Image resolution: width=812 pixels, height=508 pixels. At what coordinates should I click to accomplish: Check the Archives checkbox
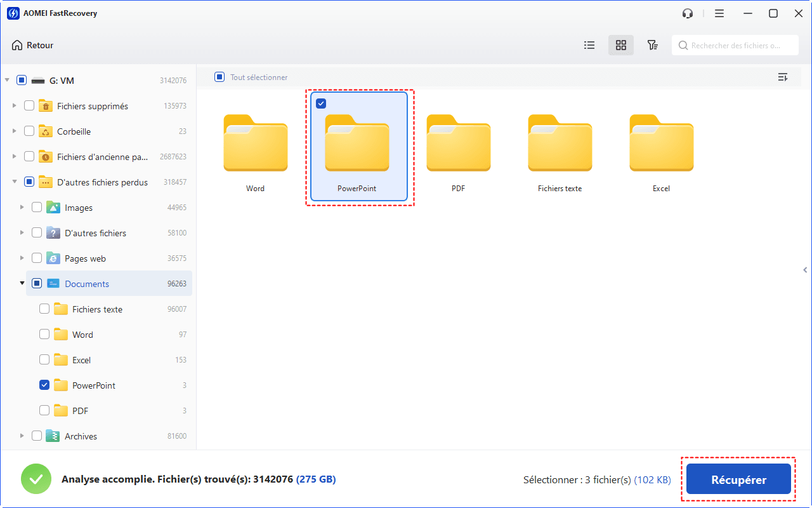pyautogui.click(x=37, y=436)
